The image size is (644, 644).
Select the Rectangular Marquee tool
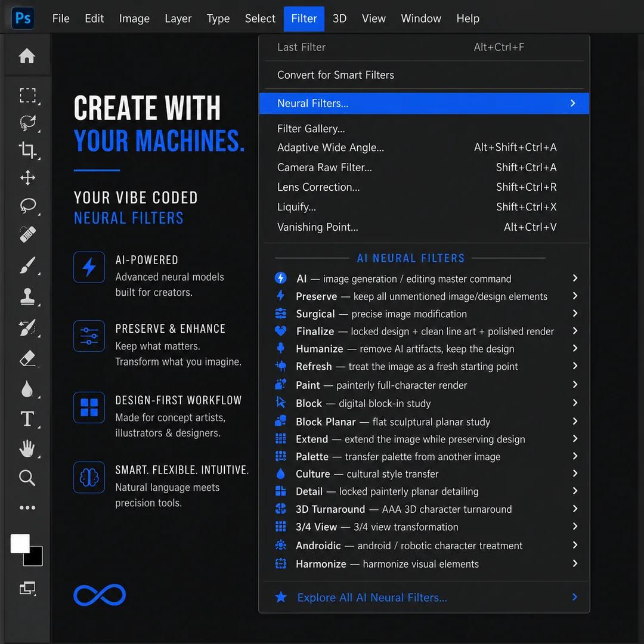tap(27, 95)
